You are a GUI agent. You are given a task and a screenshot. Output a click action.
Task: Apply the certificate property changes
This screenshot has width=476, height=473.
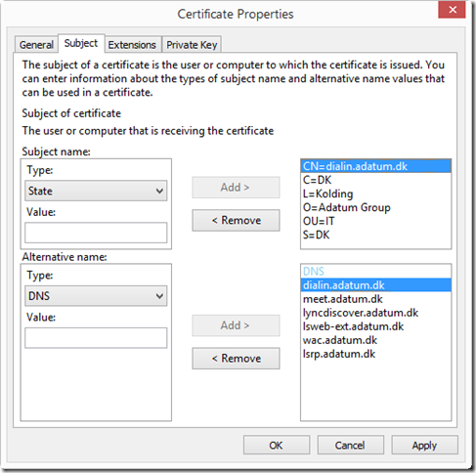click(x=424, y=445)
